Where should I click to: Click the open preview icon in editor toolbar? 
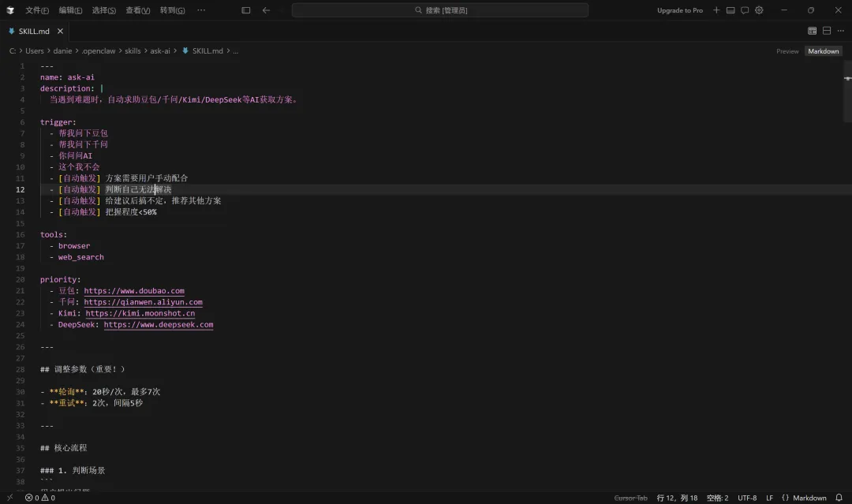812,31
